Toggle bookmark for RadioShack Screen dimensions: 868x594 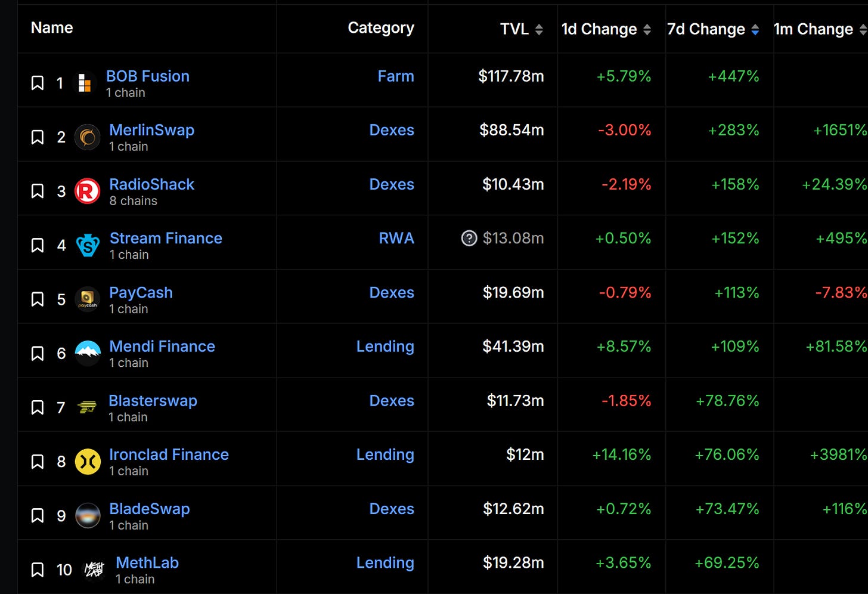point(37,191)
